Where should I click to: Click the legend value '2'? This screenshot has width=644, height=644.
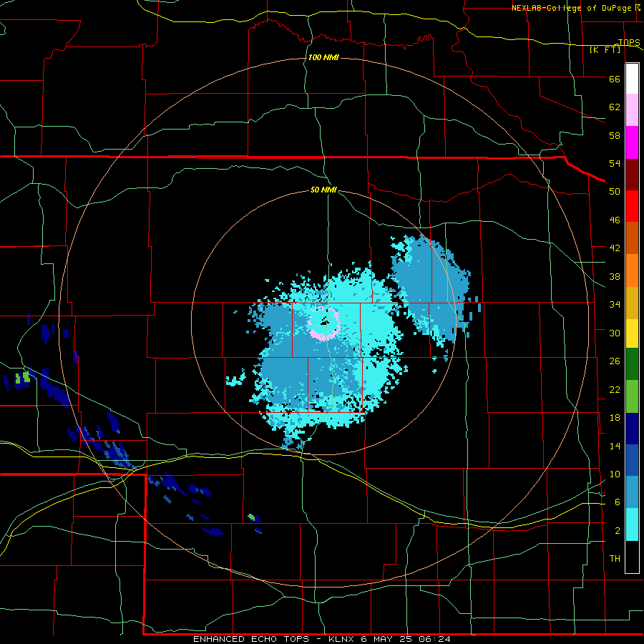pyautogui.click(x=617, y=531)
